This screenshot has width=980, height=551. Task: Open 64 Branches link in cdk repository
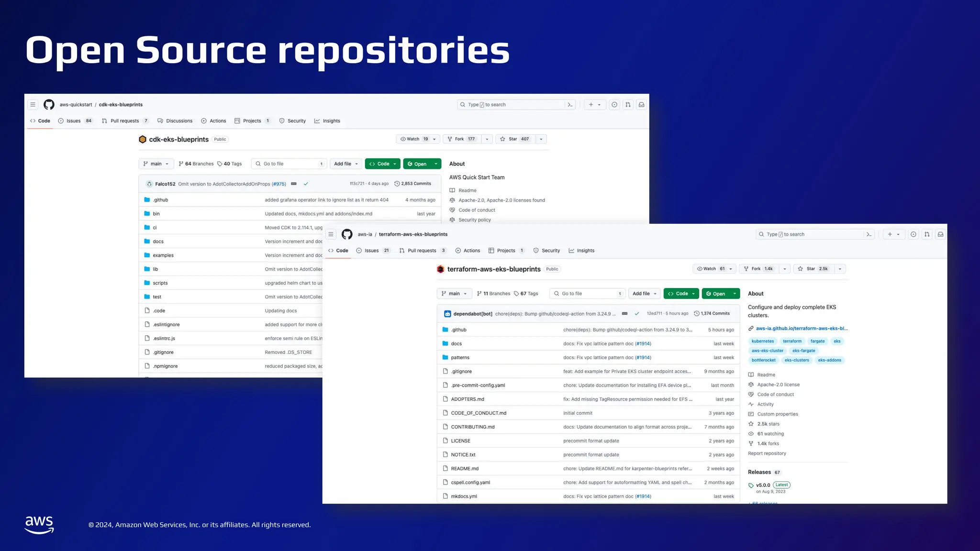click(x=196, y=164)
